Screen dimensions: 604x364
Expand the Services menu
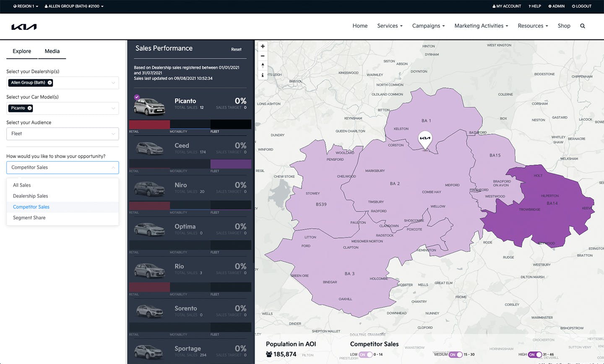(390, 26)
